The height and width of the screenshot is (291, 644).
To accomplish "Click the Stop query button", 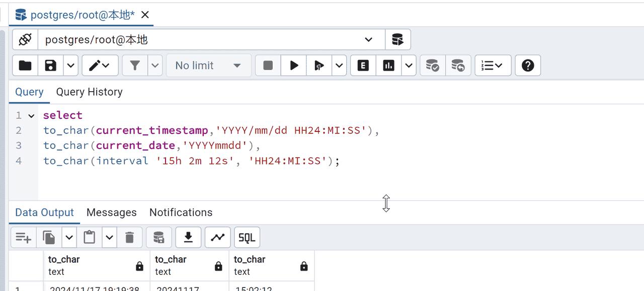I will [x=268, y=65].
